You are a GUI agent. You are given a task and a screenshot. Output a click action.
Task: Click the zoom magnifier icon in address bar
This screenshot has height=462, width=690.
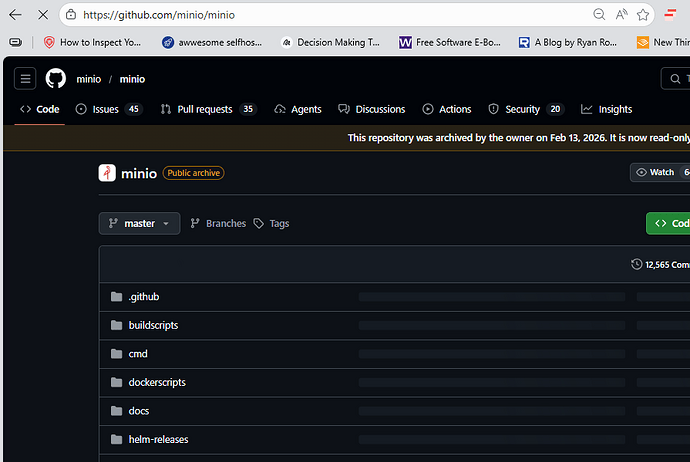pos(599,15)
